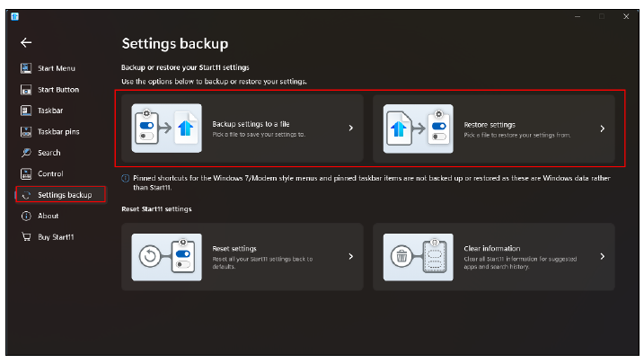Viewport: 644px width, 363px height.
Task: Click 'Reset all your Start11 settings back to defaults.'
Action: pyautogui.click(x=262, y=262)
